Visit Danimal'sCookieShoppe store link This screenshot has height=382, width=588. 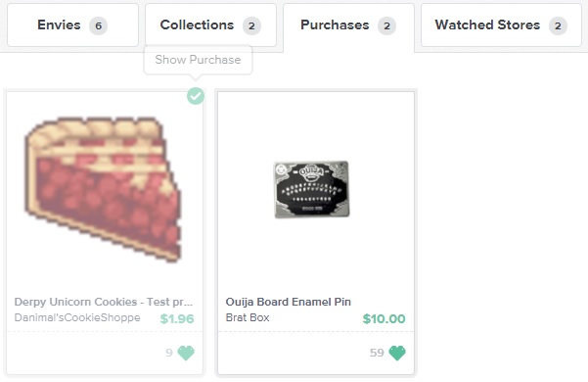point(77,317)
